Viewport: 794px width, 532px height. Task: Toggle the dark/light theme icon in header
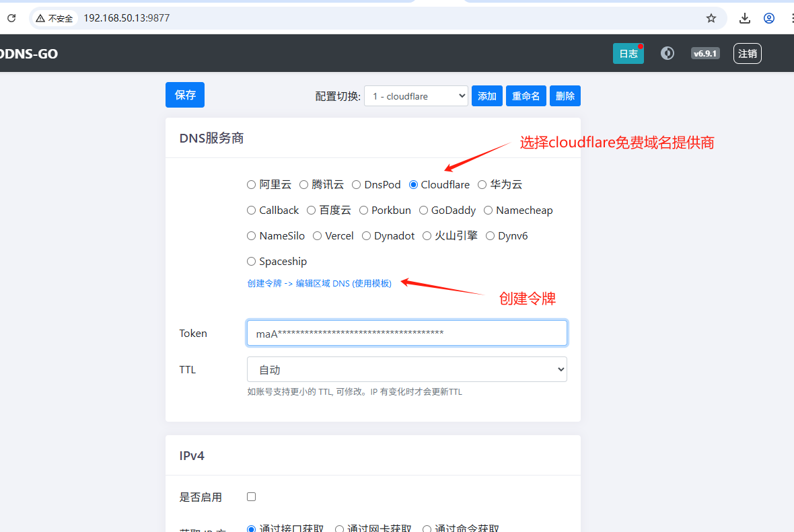(x=667, y=53)
